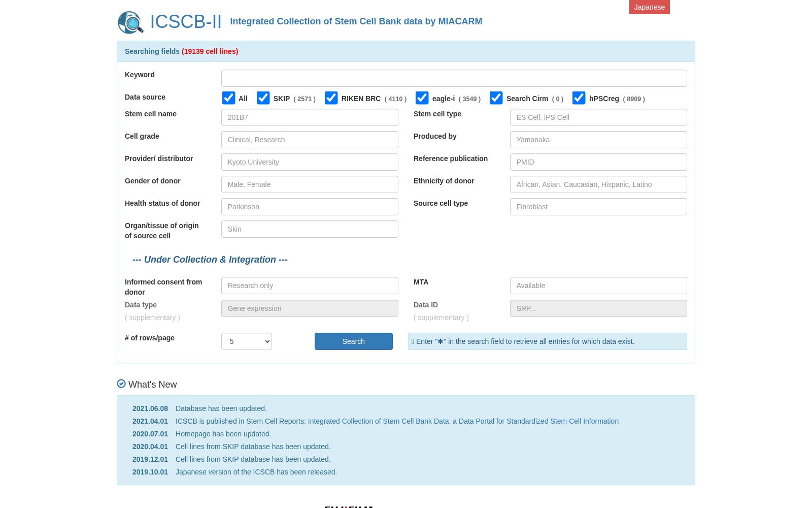This screenshot has width=812, height=508.
Task: Focus the Ethnicity of donor field
Action: coord(598,184)
